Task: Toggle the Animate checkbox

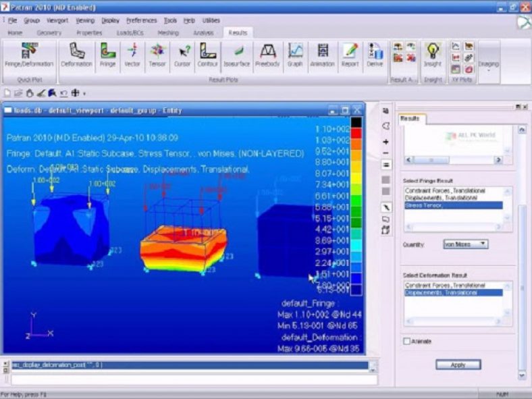Action: pos(406,341)
